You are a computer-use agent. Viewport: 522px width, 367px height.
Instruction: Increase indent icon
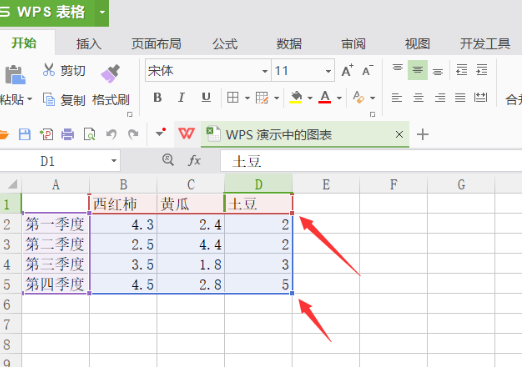point(482,70)
